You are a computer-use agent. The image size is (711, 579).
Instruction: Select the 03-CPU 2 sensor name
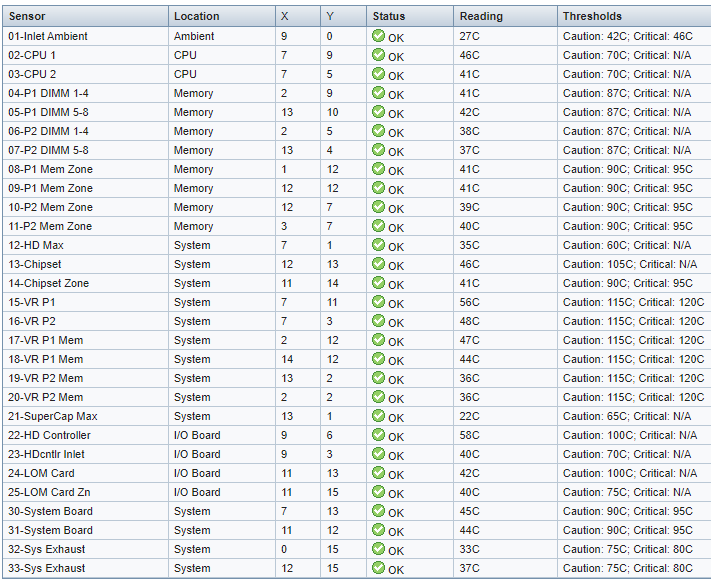click(32, 74)
